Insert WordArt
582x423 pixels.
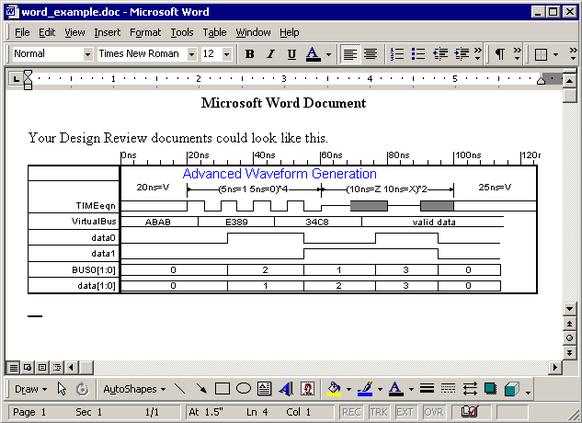(286, 389)
